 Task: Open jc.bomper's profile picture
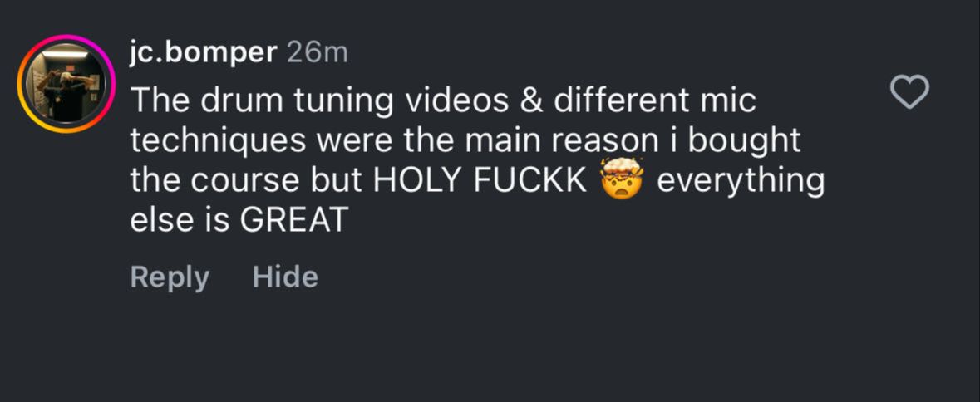(62, 83)
